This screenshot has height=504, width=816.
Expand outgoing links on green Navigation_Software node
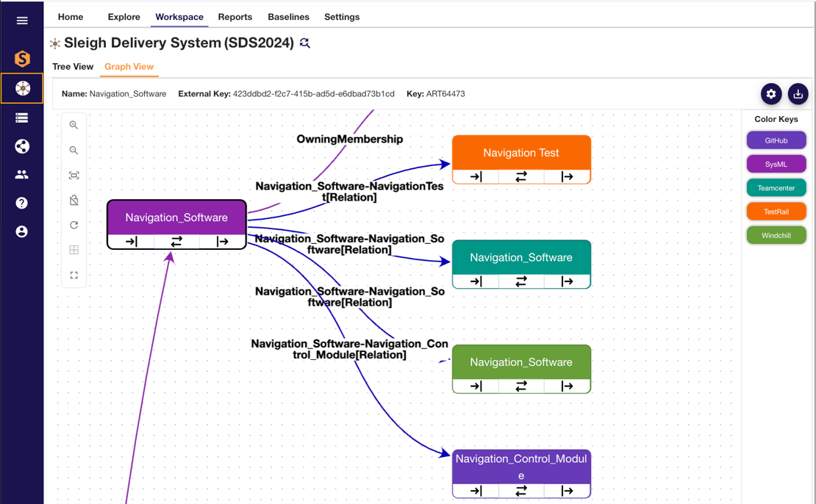(x=567, y=386)
